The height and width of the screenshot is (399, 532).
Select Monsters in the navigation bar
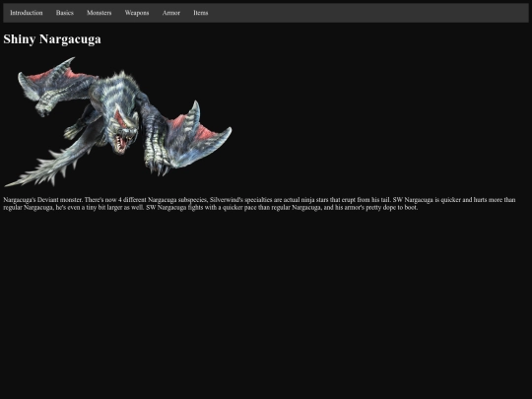point(100,13)
